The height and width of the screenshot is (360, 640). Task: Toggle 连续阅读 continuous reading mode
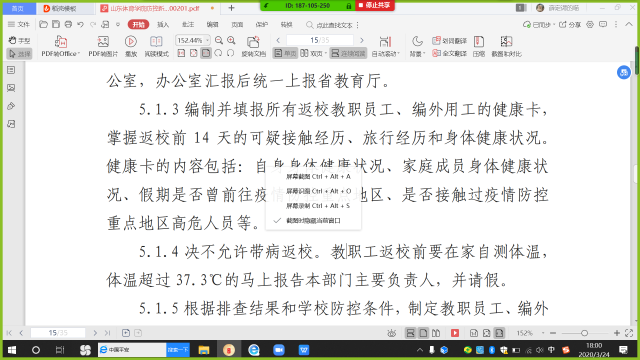click(348, 53)
